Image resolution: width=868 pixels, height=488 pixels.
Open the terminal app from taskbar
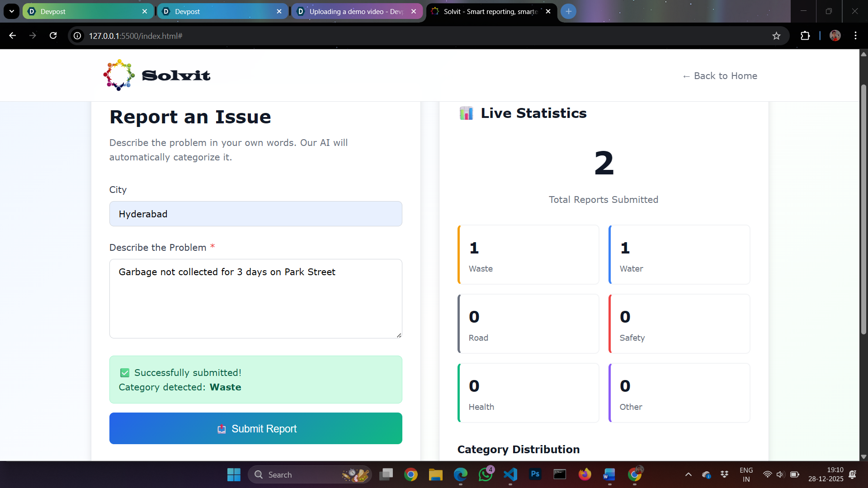[x=560, y=474]
